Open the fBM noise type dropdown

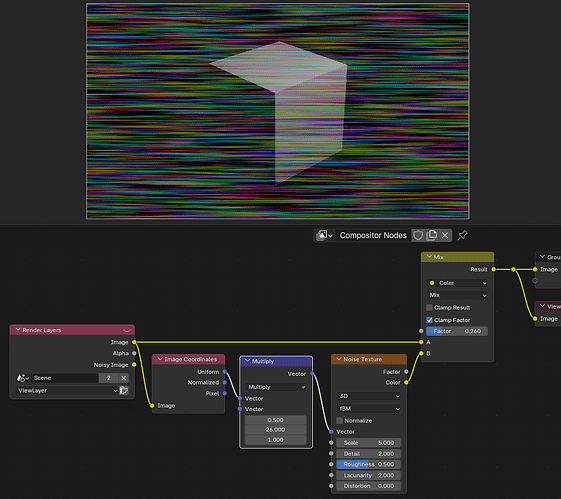pos(369,409)
